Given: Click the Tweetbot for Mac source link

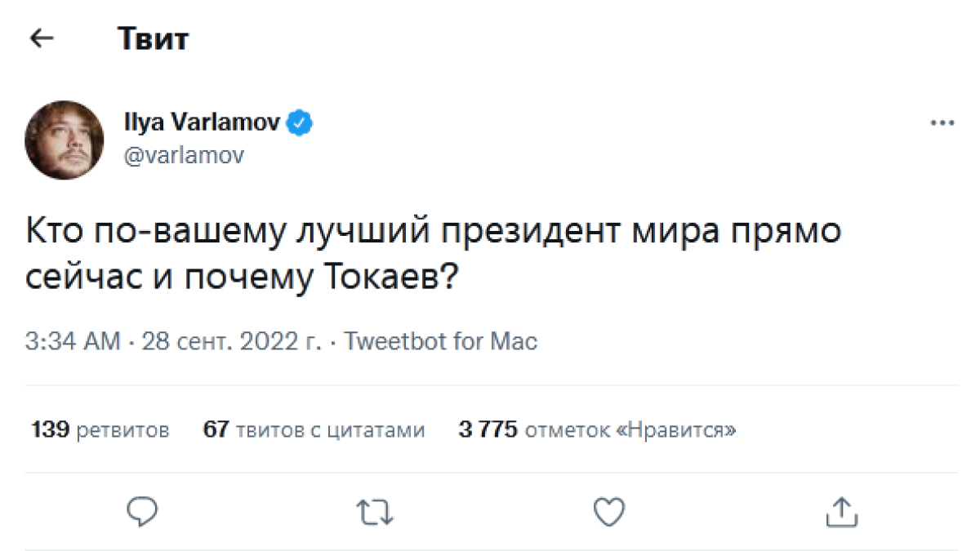Looking at the screenshot, I should [441, 340].
